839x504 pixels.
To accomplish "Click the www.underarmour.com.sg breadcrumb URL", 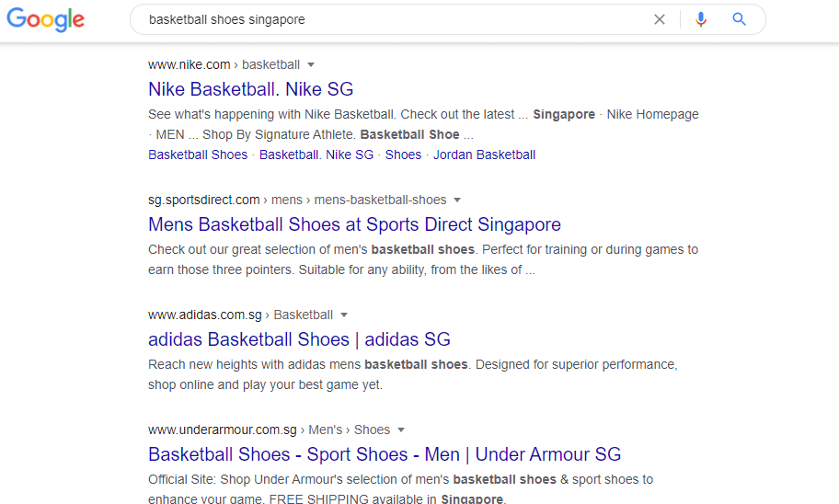I will click(270, 430).
